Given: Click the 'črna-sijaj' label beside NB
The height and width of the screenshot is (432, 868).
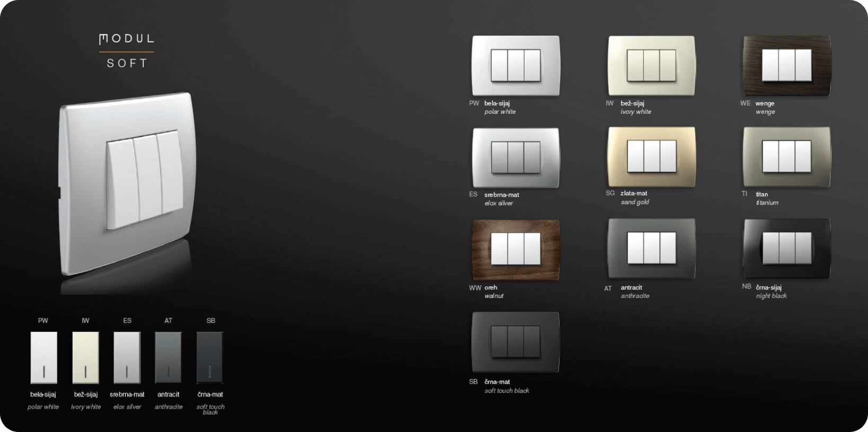Looking at the screenshot, I should tap(768, 287).
